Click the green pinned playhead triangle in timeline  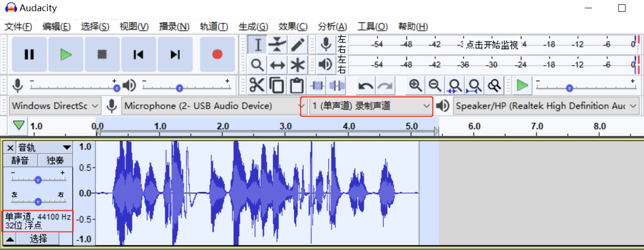click(x=19, y=126)
